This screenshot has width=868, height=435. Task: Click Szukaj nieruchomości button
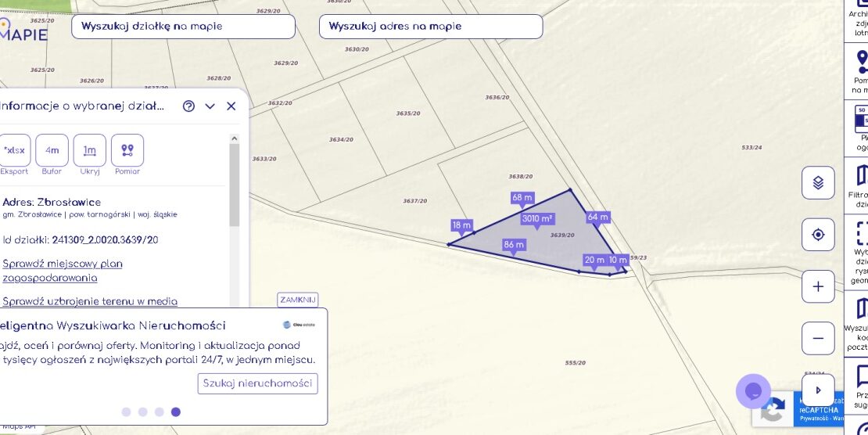click(257, 383)
